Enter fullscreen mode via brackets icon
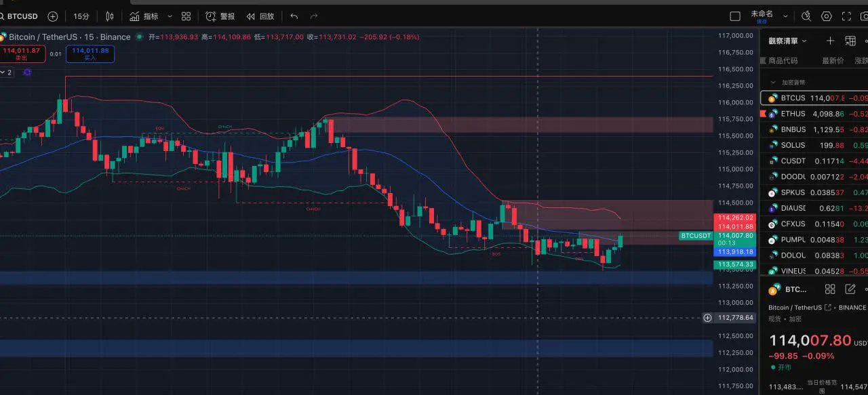This screenshot has height=395, width=868. (846, 16)
